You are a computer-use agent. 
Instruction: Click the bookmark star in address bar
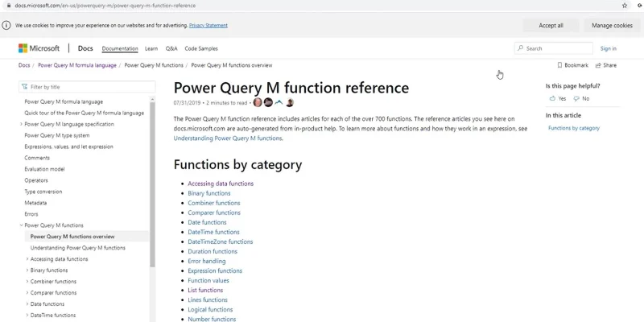pyautogui.click(x=625, y=6)
